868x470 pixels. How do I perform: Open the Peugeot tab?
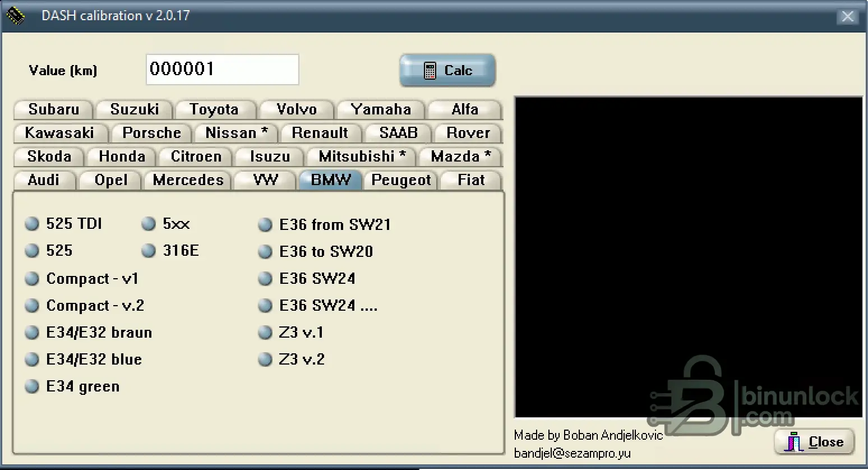coord(401,180)
